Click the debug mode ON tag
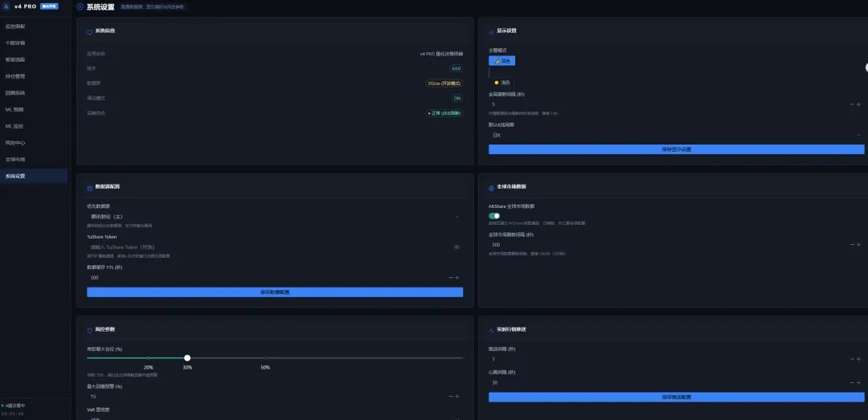This screenshot has width=868, height=420. 457,98
